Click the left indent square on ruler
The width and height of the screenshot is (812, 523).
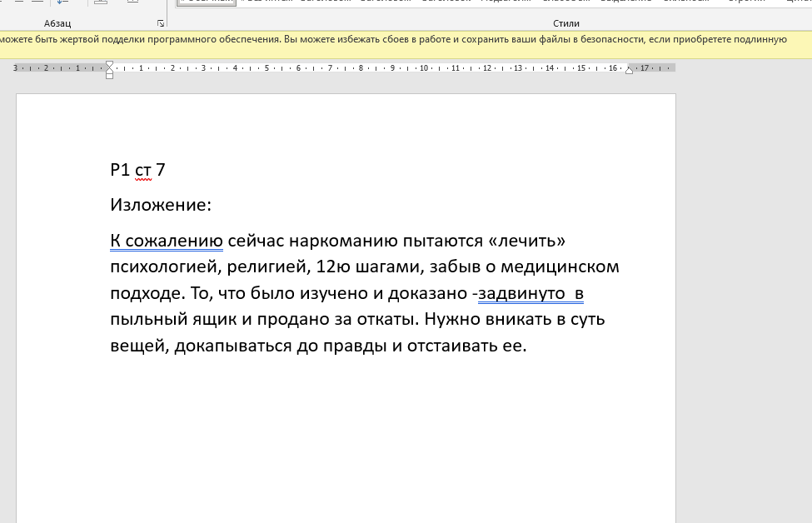[109, 77]
